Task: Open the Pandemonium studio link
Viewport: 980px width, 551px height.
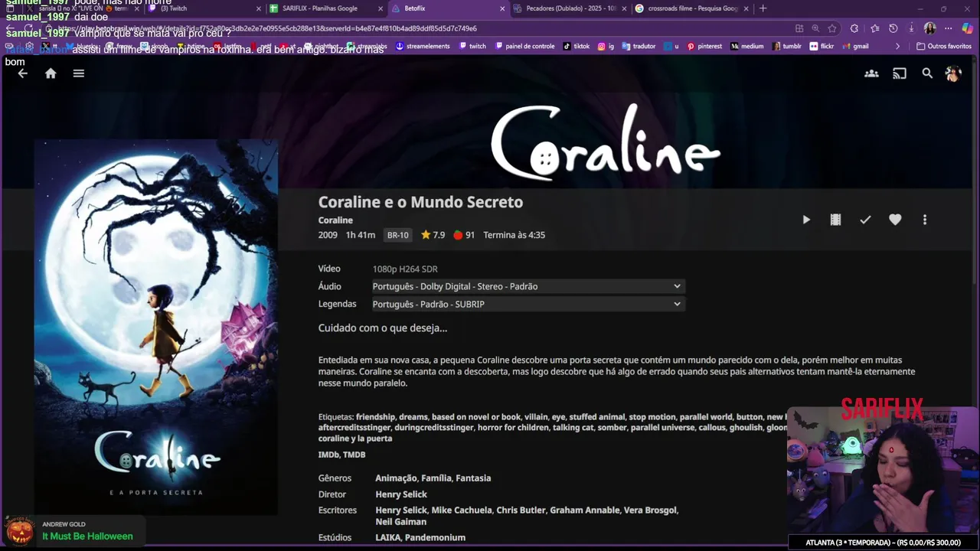Action: 435,538
